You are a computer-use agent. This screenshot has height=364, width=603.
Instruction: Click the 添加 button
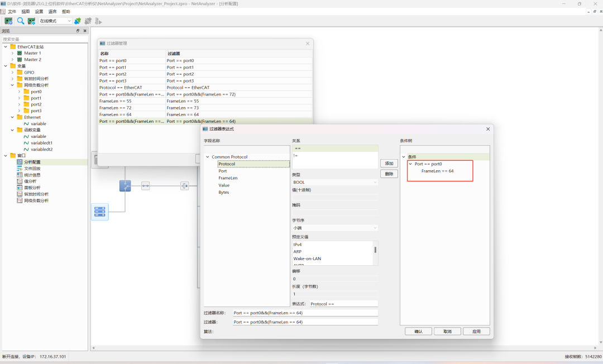(389, 164)
